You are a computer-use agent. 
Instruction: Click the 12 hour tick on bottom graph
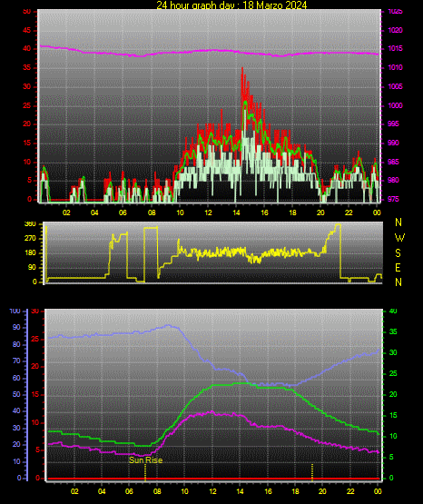click(212, 491)
